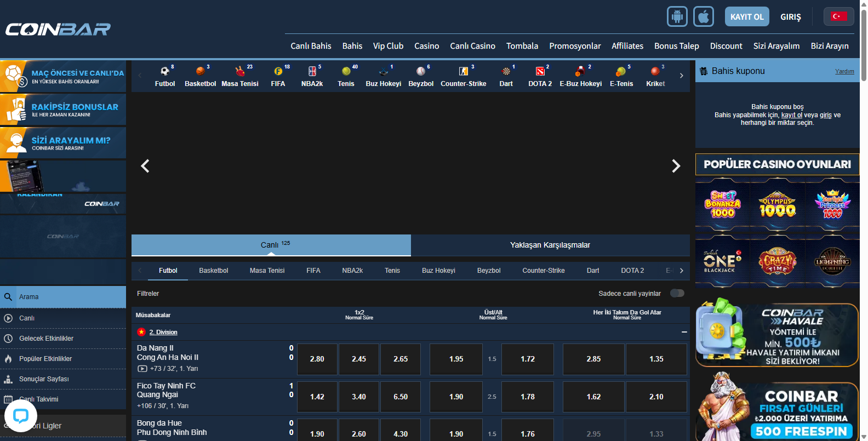This screenshot has height=441, width=868.
Task: Go to next banner slide
Action: (676, 166)
